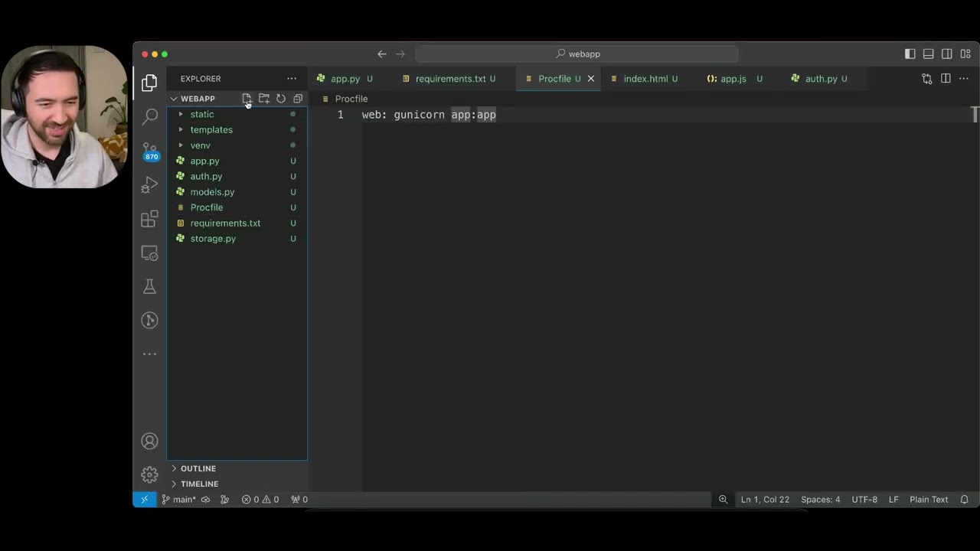
Task: Open changes compare icon in editor toolbar
Action: click(x=927, y=79)
